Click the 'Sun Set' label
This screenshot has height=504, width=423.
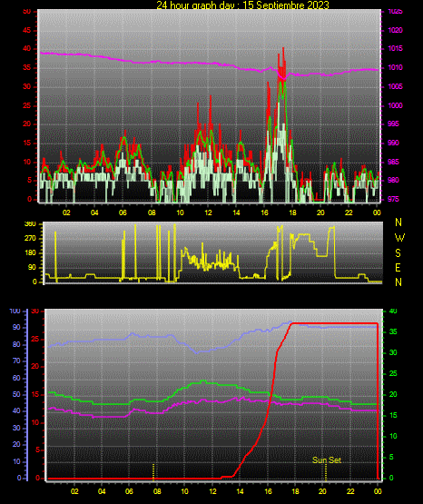tap(327, 460)
